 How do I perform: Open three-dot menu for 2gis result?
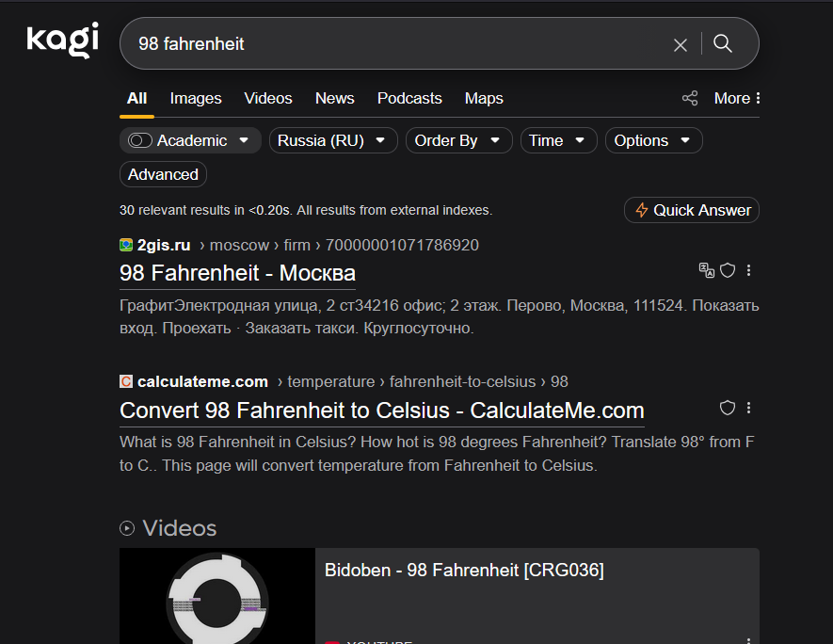[749, 270]
